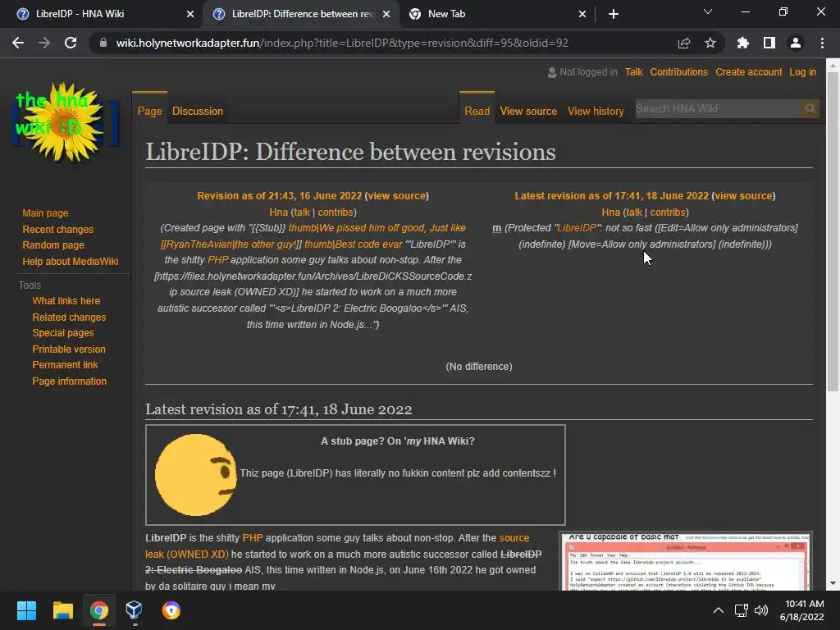Open the View source tab
The height and width of the screenshot is (630, 840).
pyautogui.click(x=528, y=111)
